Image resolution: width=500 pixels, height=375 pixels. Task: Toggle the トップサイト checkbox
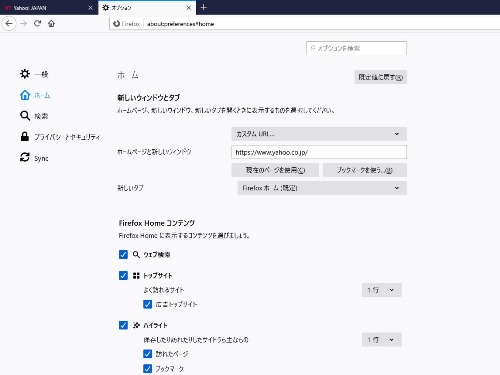click(x=123, y=276)
